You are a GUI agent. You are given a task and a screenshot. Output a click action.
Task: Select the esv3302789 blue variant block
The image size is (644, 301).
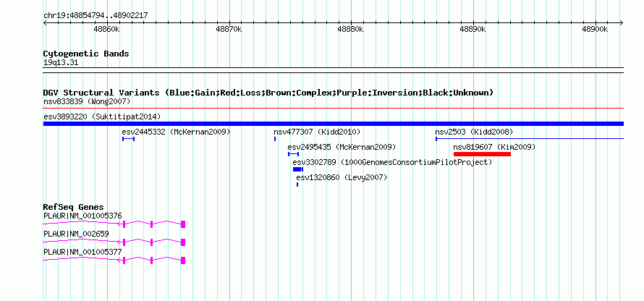coord(298,169)
